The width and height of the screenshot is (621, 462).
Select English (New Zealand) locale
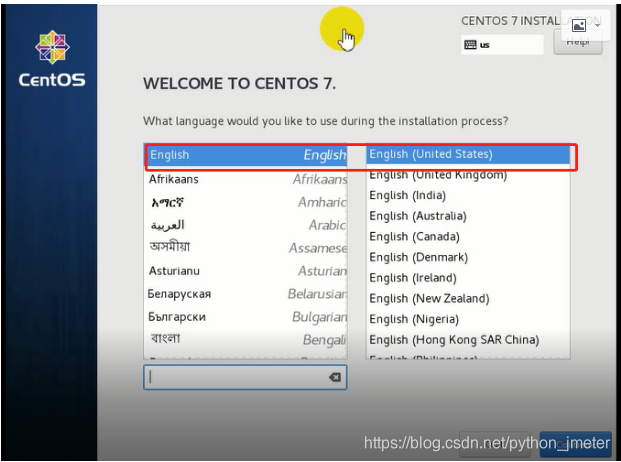pyautogui.click(x=468, y=298)
